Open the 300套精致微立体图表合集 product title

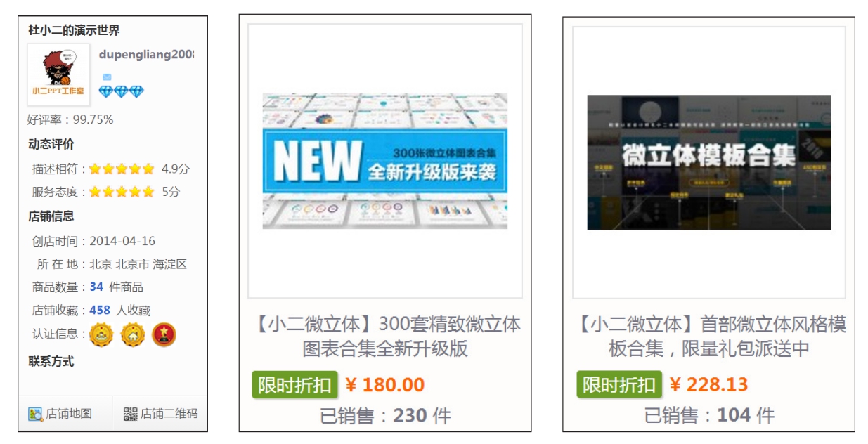(385, 336)
